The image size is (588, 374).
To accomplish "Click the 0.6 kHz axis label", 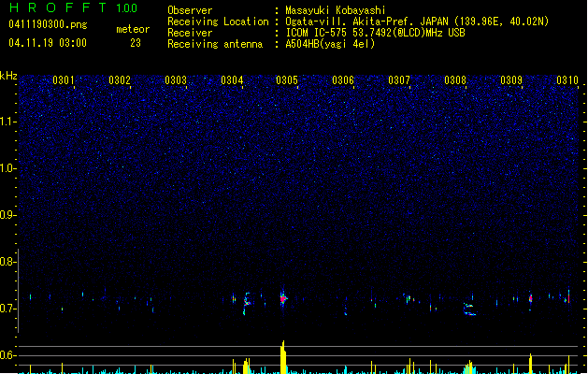I will coord(7,355).
